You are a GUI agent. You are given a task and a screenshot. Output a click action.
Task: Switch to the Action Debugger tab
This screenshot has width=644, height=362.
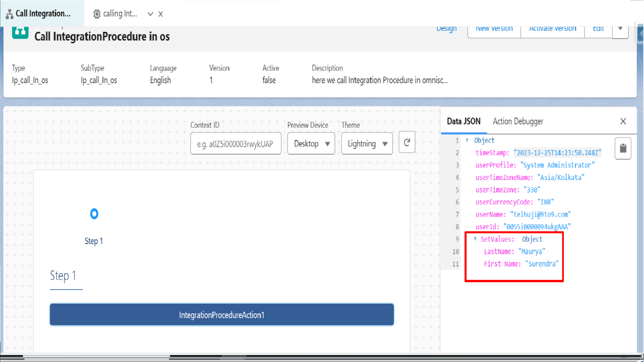[517, 121]
